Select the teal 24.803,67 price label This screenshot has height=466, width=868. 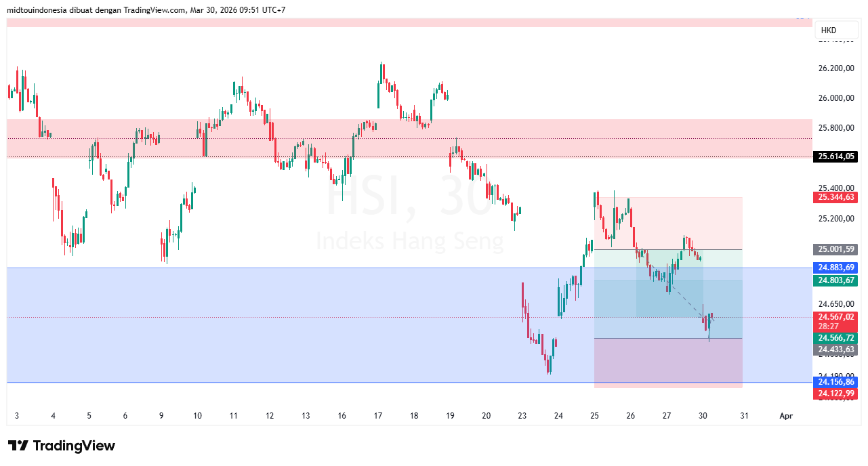click(835, 280)
